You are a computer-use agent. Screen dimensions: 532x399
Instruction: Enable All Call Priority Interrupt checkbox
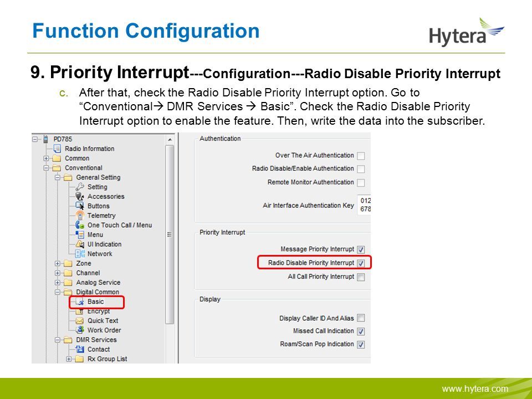click(361, 277)
